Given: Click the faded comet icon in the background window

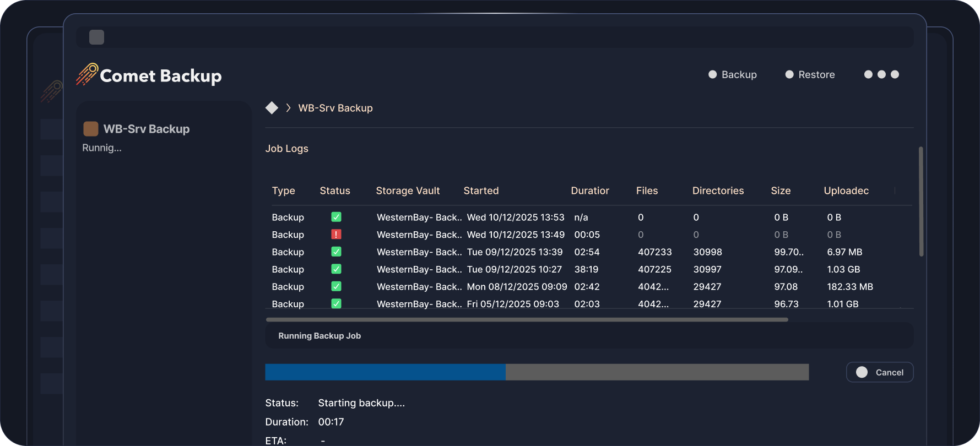Looking at the screenshot, I should click(x=51, y=91).
